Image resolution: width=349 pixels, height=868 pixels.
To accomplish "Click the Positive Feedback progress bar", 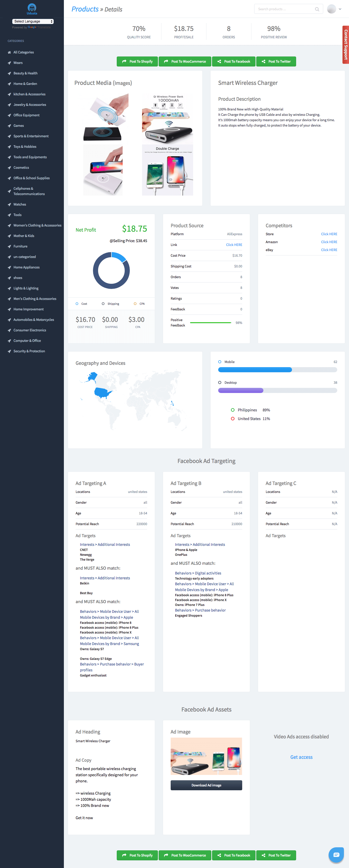I will pyautogui.click(x=211, y=322).
